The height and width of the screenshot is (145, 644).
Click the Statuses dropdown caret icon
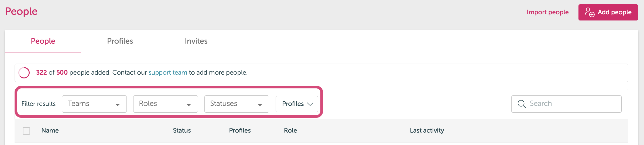click(260, 105)
